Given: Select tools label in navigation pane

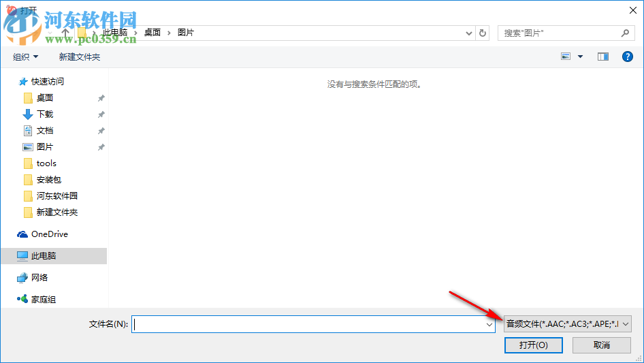Looking at the screenshot, I should (x=46, y=163).
